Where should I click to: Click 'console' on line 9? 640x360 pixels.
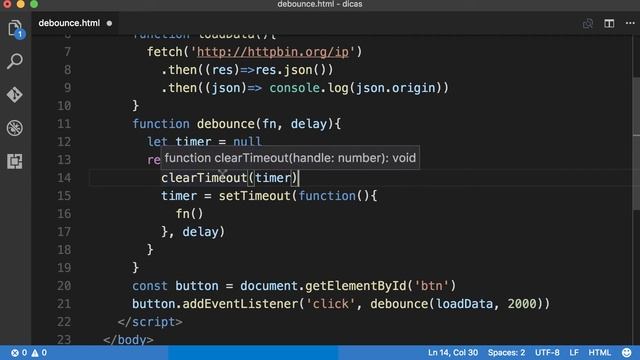pos(294,88)
